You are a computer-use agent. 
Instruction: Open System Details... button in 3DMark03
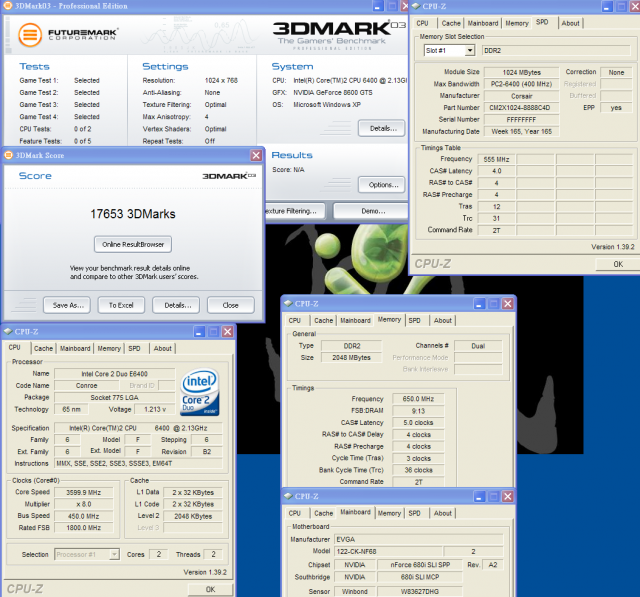click(382, 129)
